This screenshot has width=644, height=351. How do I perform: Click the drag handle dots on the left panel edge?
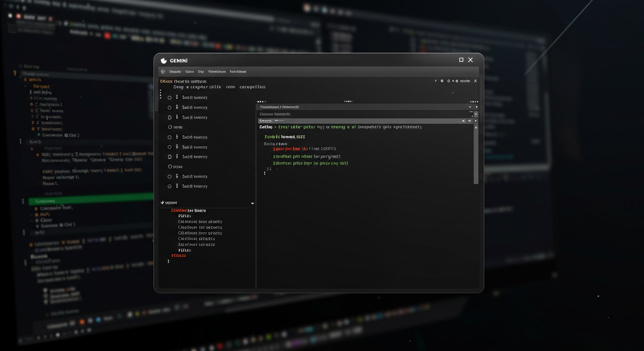(161, 94)
